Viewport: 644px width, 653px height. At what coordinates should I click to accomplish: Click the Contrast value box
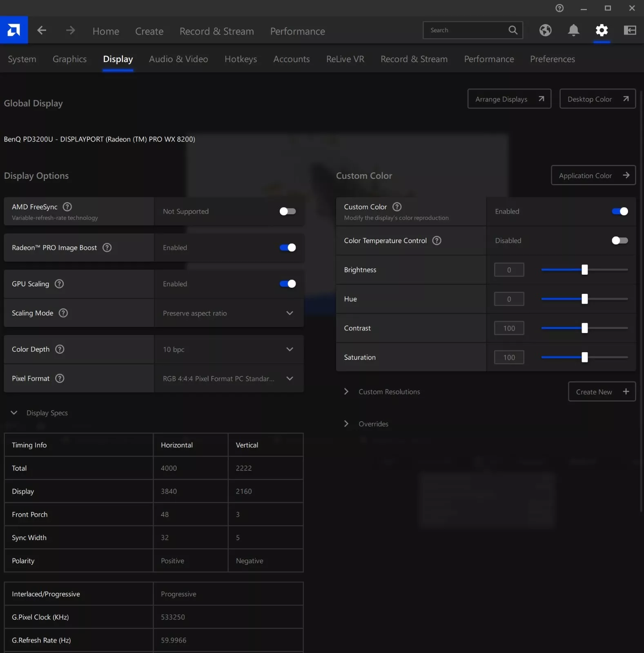(x=509, y=328)
